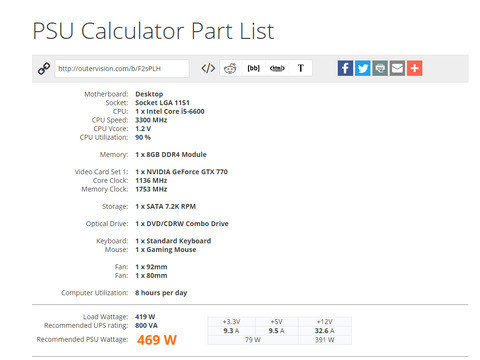
Task: Select the DVD/CDRW Combo Drive entry
Action: pos(182,224)
